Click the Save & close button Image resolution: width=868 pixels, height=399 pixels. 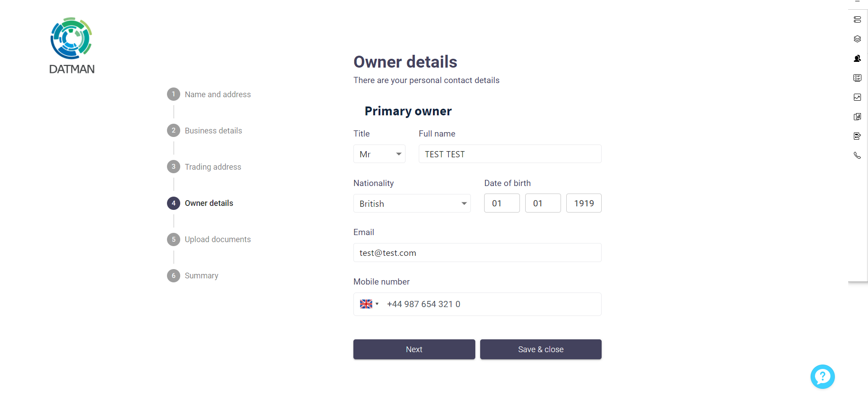[x=541, y=349]
